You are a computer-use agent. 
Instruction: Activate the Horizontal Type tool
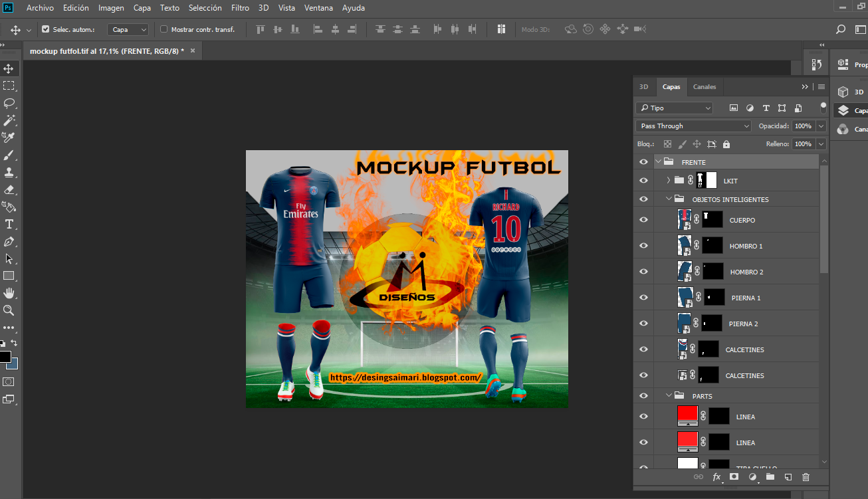coord(9,224)
